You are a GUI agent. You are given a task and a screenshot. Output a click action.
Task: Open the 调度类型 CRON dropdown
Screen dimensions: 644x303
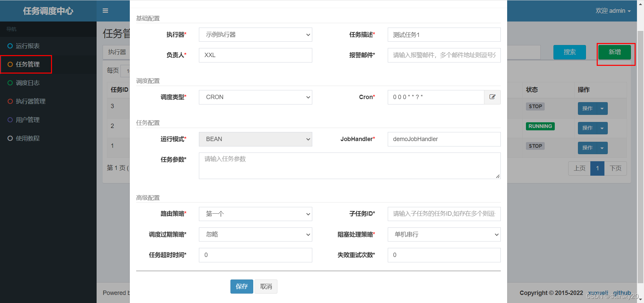255,97
